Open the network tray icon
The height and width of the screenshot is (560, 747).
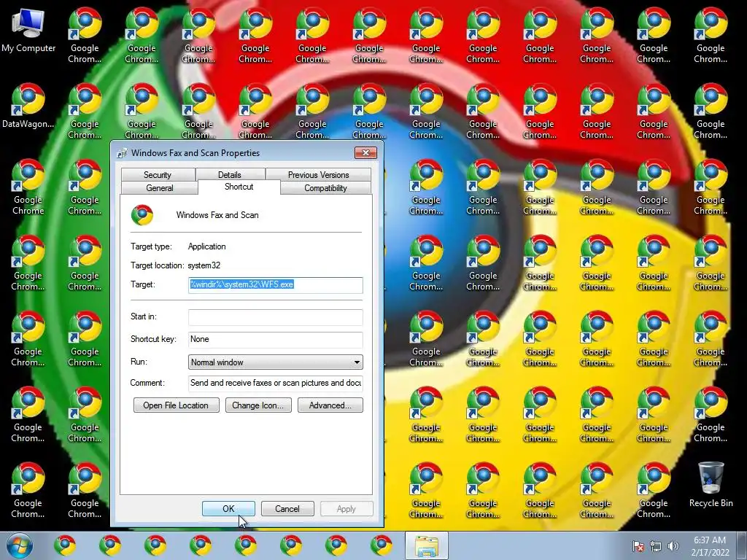tap(656, 546)
